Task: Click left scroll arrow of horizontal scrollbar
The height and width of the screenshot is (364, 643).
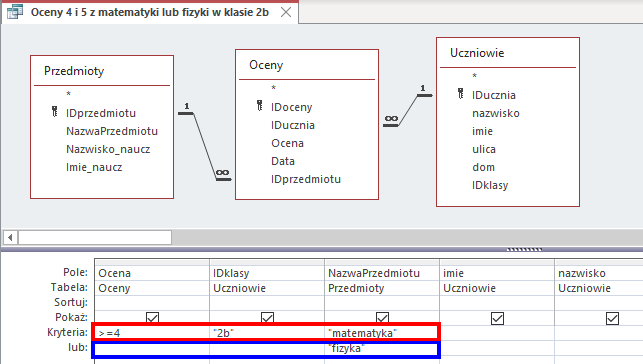Action: pos(10,237)
